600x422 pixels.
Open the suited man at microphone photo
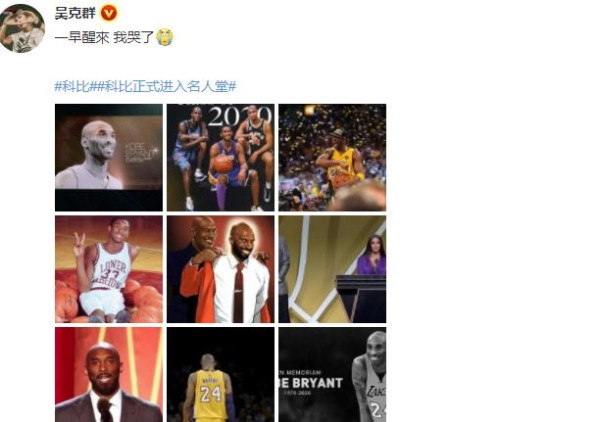click(x=109, y=375)
